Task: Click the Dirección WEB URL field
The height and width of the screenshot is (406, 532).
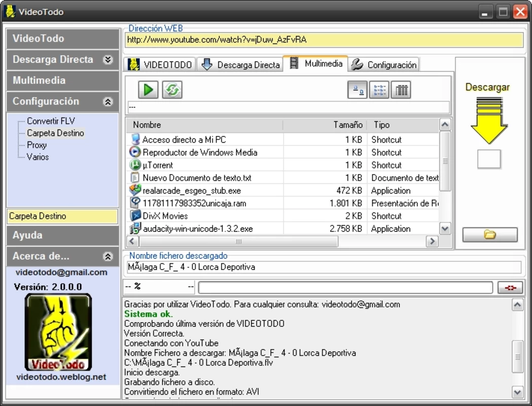Action: click(x=325, y=40)
